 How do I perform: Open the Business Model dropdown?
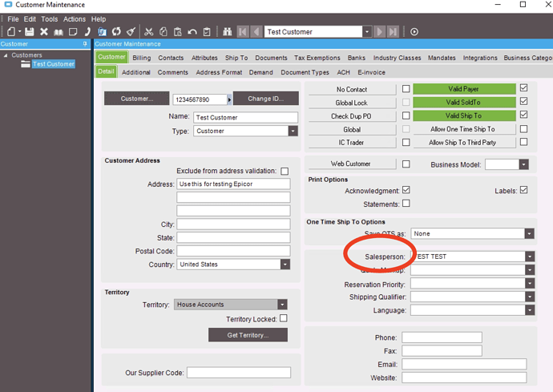(x=523, y=164)
